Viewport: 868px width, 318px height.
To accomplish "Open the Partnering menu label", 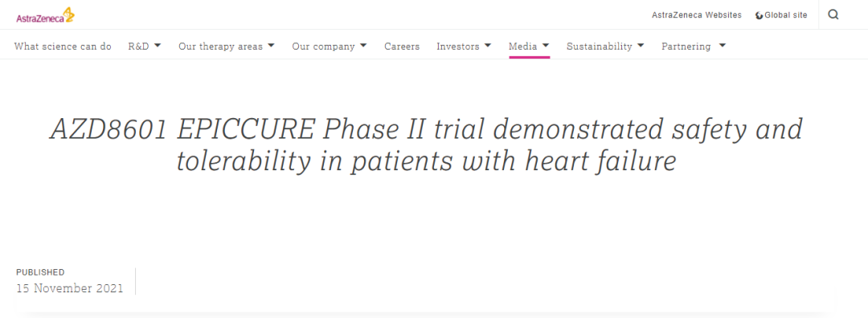I will [x=686, y=47].
